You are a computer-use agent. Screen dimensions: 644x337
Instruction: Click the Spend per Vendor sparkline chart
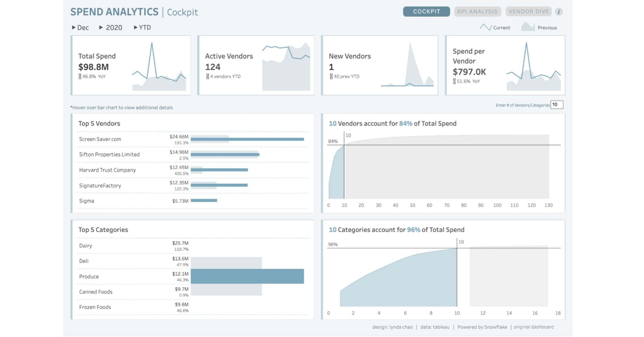pos(534,66)
